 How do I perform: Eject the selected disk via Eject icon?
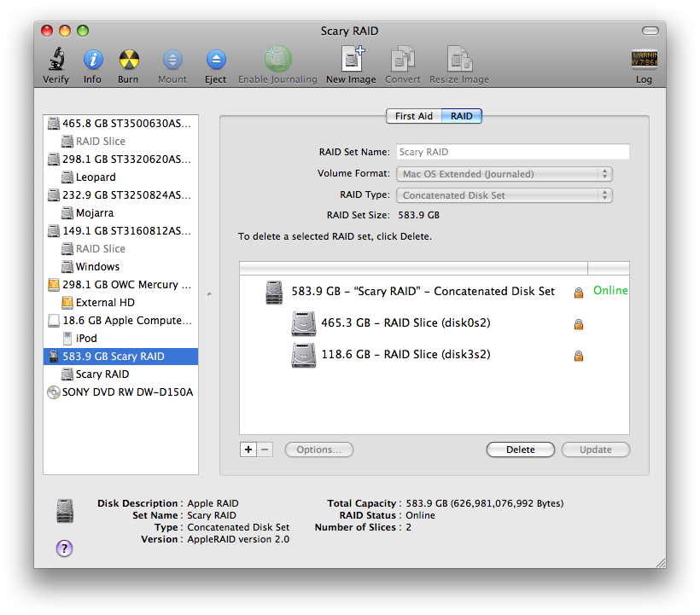216,60
